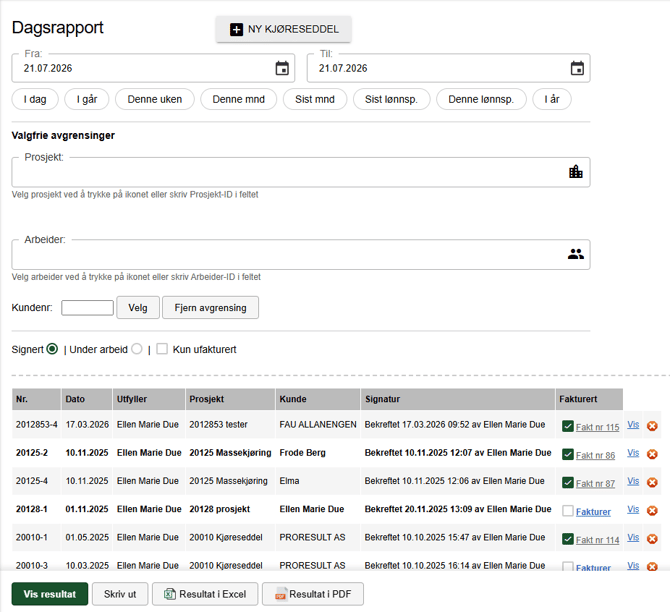Delete row 20128-1 with red X icon
Image resolution: width=670 pixels, height=612 pixels.
click(x=652, y=511)
